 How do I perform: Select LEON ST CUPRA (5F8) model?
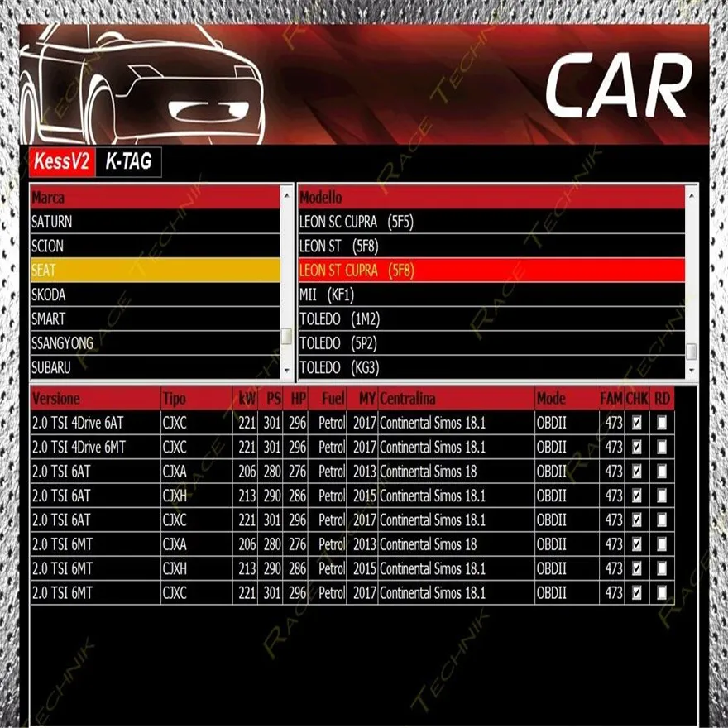click(491, 271)
